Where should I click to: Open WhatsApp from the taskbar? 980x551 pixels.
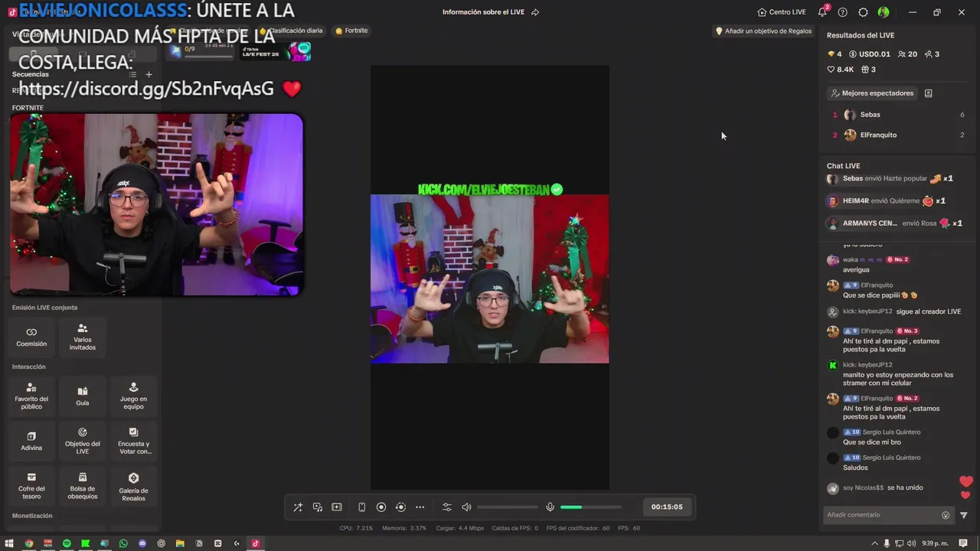[x=123, y=543]
